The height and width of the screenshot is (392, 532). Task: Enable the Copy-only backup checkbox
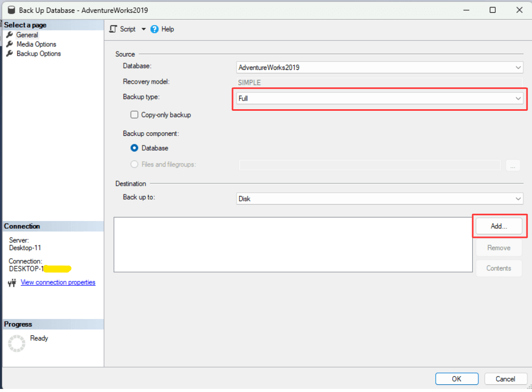(x=134, y=115)
